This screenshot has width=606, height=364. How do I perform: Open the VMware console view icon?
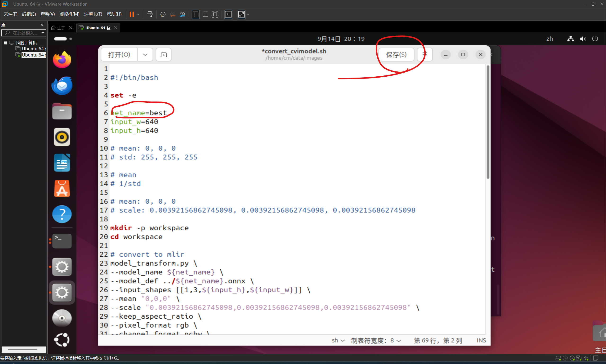[228, 14]
